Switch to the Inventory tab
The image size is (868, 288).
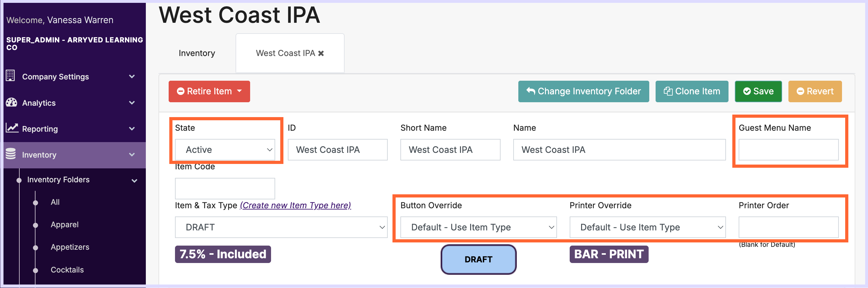pos(197,53)
